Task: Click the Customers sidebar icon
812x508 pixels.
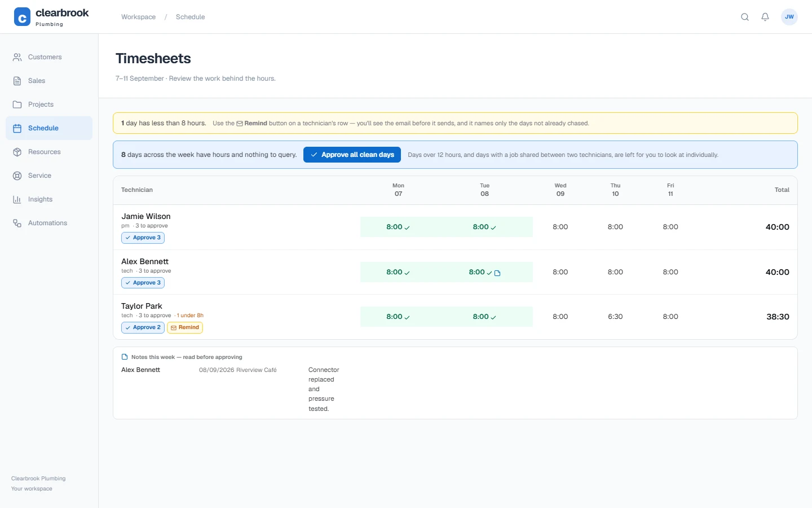Action: 17,57
